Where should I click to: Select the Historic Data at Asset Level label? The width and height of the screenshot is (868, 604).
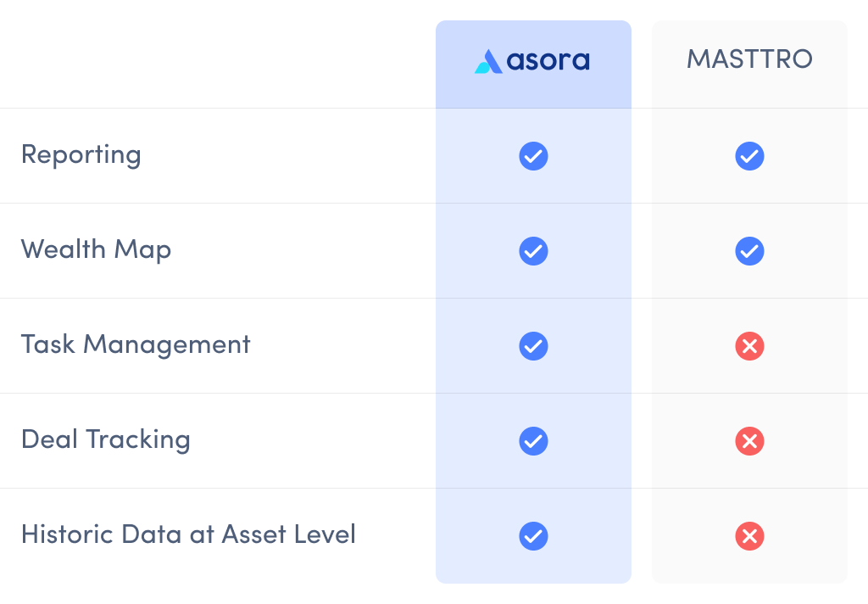(188, 534)
